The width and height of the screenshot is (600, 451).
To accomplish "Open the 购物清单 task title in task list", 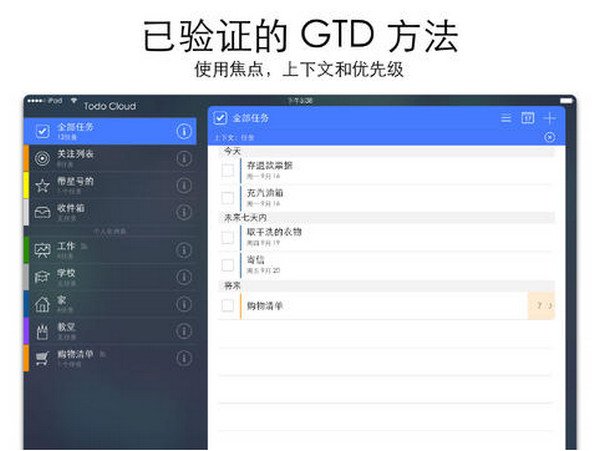I will point(265,306).
